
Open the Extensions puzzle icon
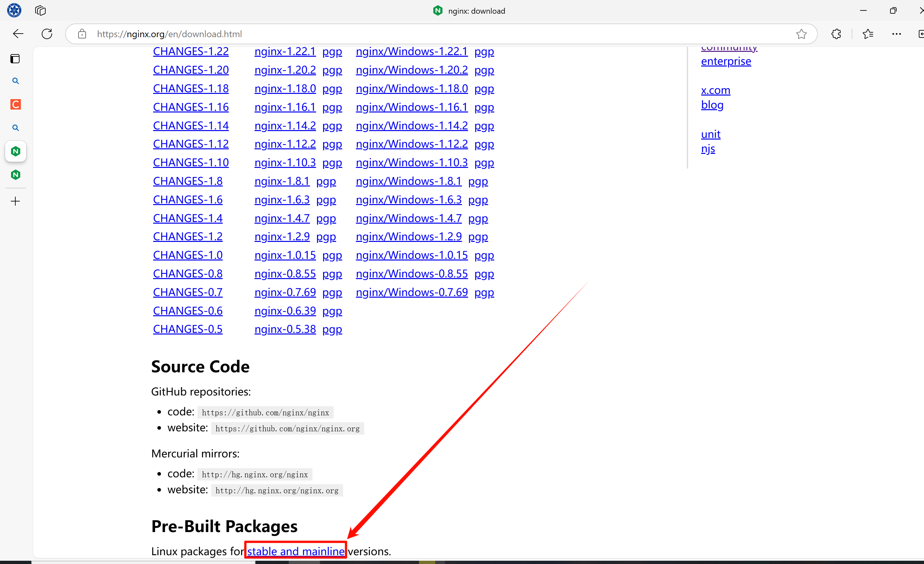[x=836, y=34]
